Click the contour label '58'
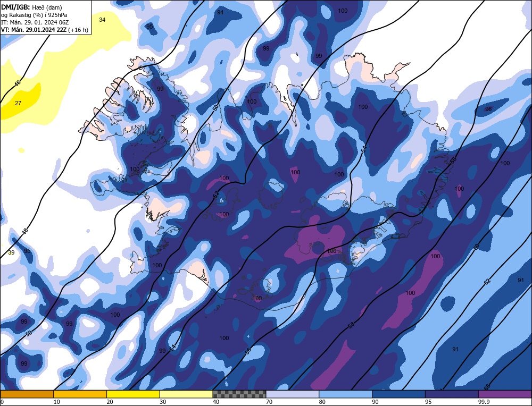This screenshot has height=406, width=532. pos(352,325)
